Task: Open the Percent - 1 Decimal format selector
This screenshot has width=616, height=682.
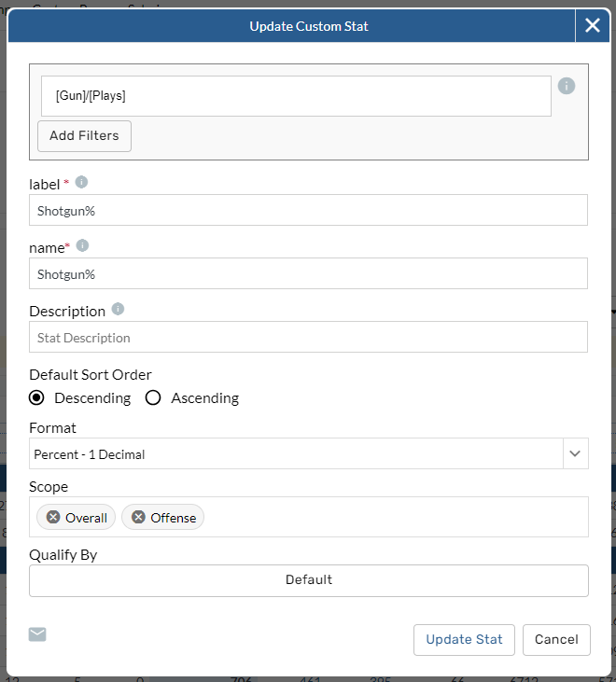Action: pos(296,454)
